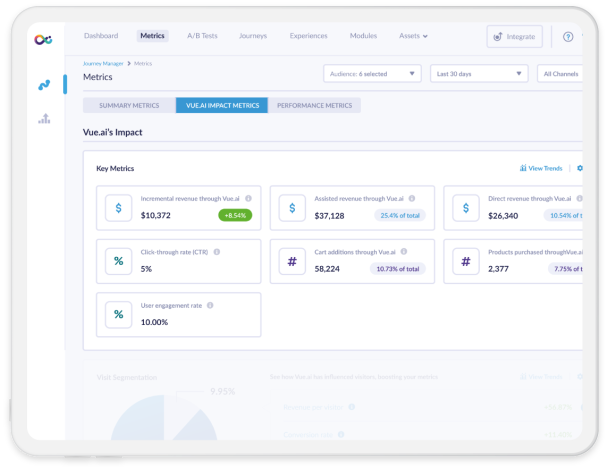This screenshot has height=470, width=608.
Task: Open the Modules nav item
Action: point(363,36)
